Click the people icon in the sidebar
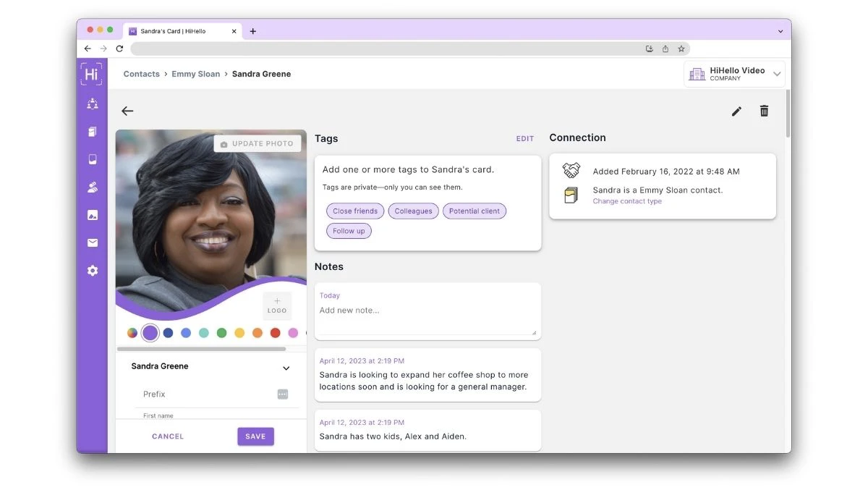This screenshot has height=490, width=868. pyautogui.click(x=92, y=187)
